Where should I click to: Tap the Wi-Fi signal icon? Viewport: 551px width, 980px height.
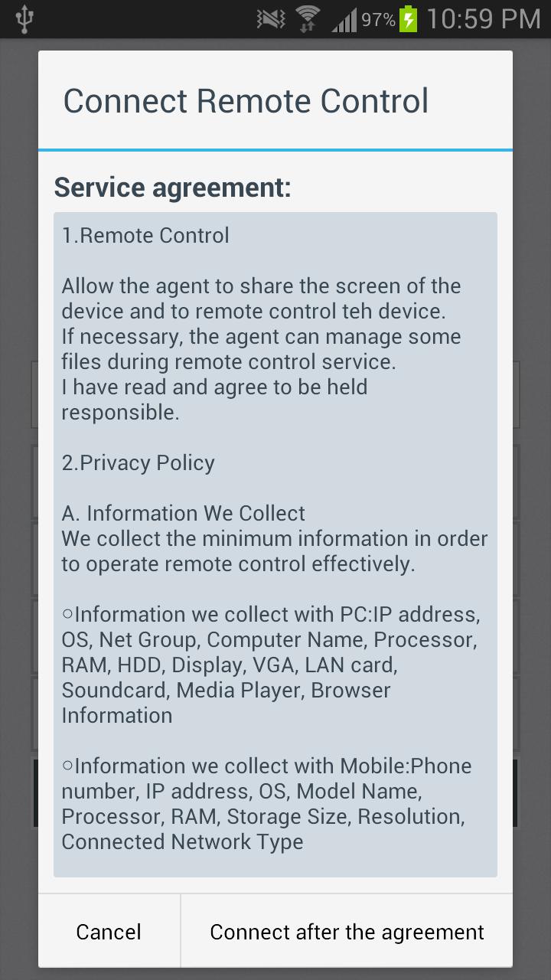click(308, 19)
